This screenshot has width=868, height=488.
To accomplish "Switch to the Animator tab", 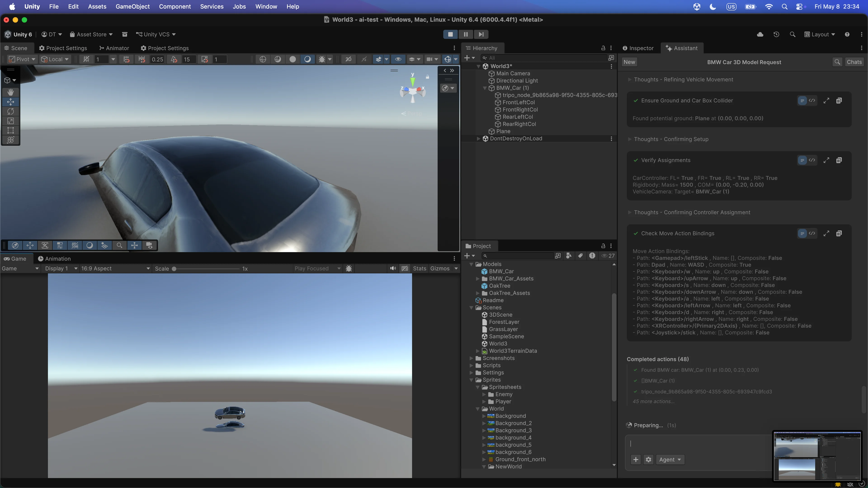I will pyautogui.click(x=114, y=48).
